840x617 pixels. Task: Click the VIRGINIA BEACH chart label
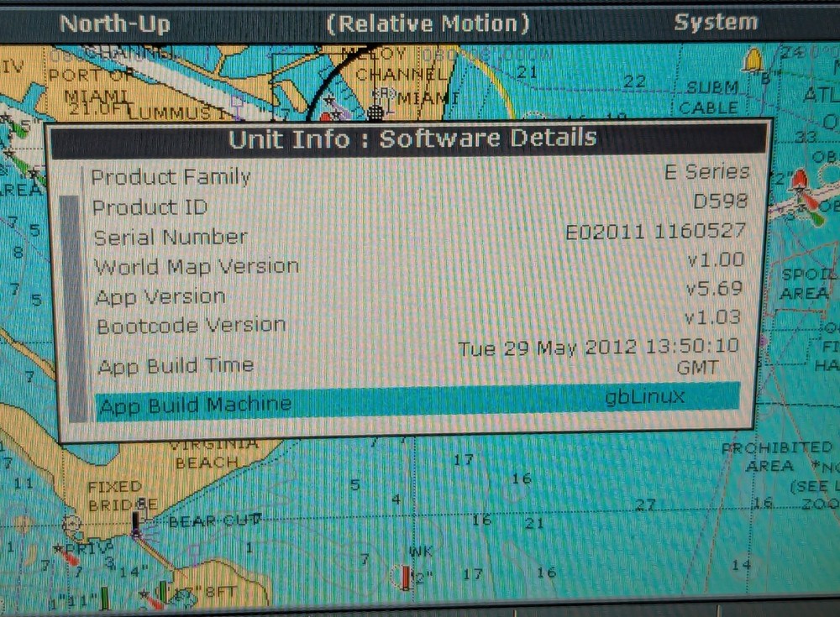click(214, 453)
